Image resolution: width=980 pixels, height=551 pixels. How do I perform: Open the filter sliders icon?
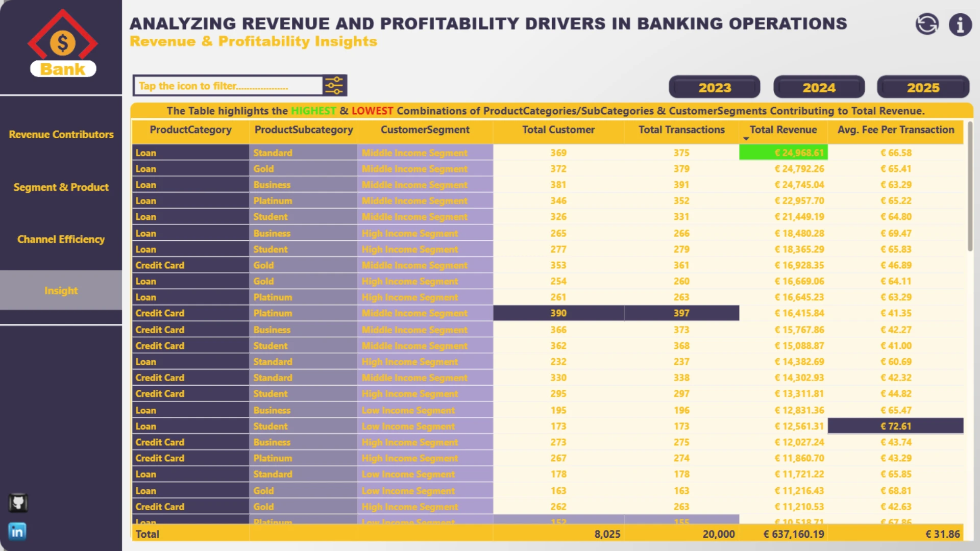coord(334,86)
